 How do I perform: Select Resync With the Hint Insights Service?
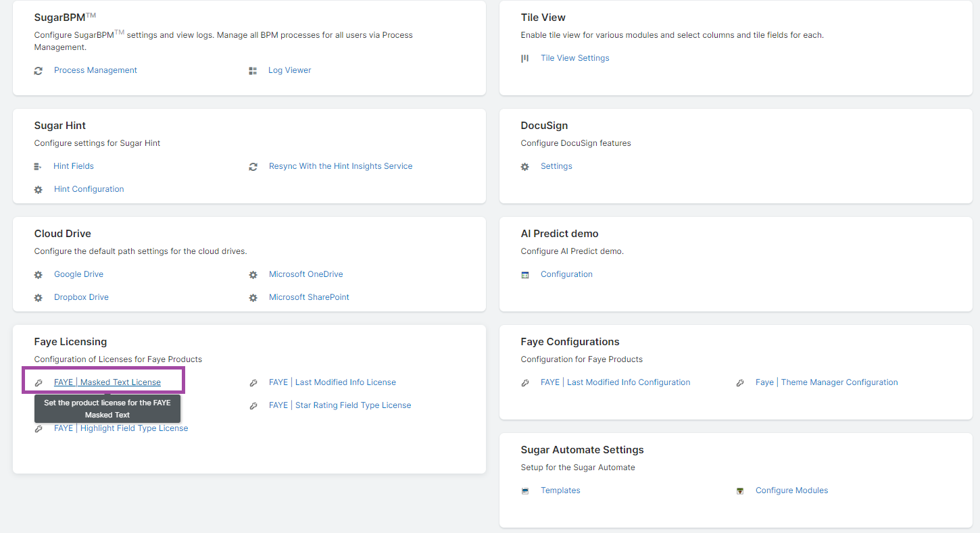tap(341, 166)
